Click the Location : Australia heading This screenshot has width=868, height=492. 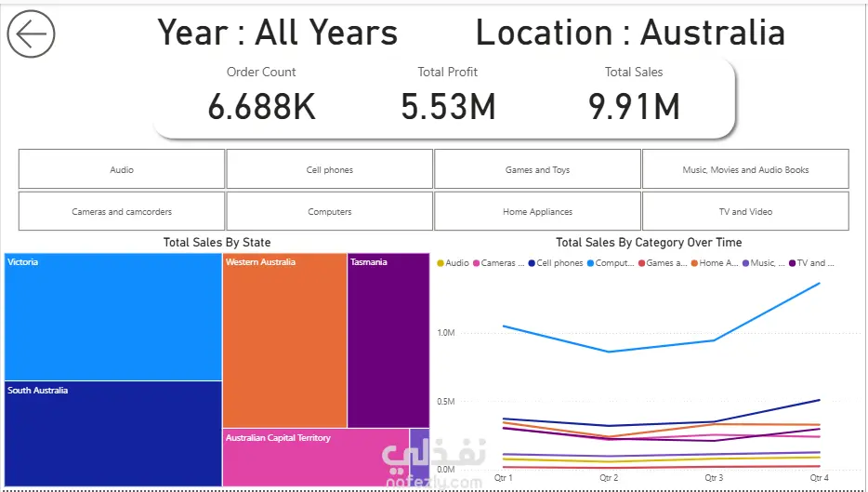pos(630,33)
